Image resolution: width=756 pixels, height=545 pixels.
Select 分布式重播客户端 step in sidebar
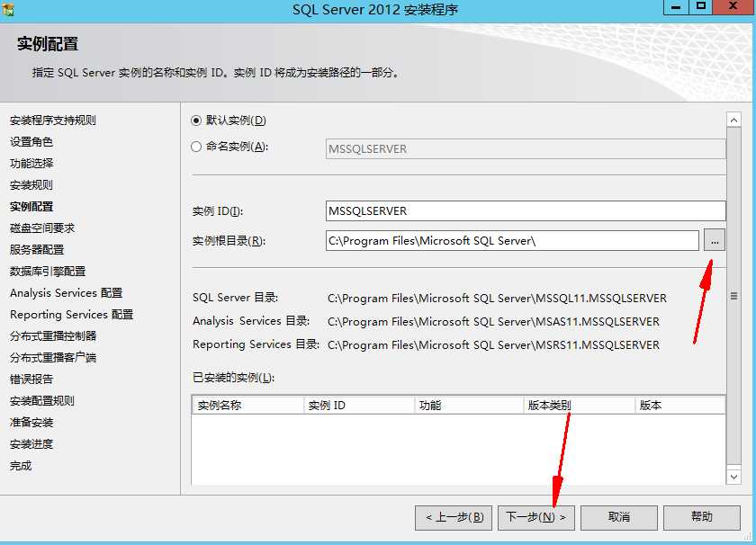tap(53, 358)
